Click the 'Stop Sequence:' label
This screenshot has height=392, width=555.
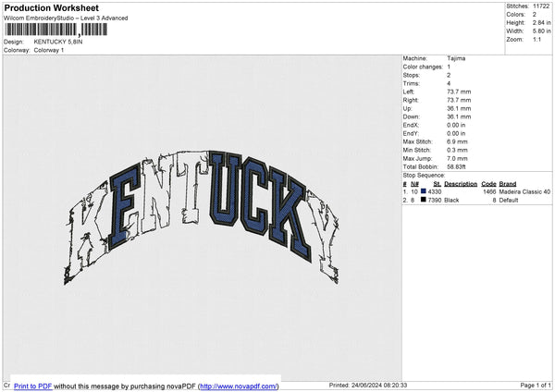click(x=424, y=176)
